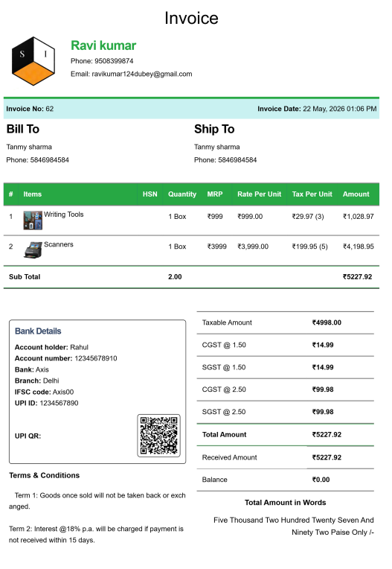Click the Invoice Date 22 May, 2026 text

[317, 109]
